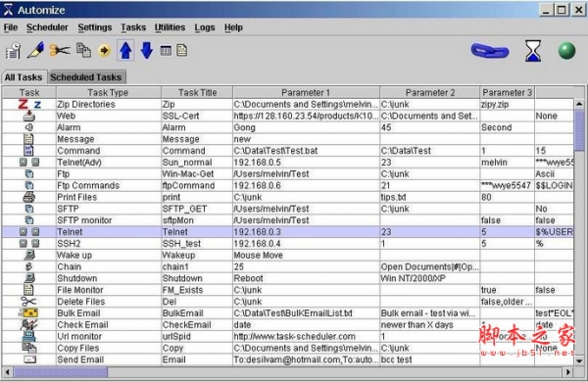Click the FM_Exists task title cell
Screen dimensions: 588x382
pyautogui.click(x=197, y=290)
